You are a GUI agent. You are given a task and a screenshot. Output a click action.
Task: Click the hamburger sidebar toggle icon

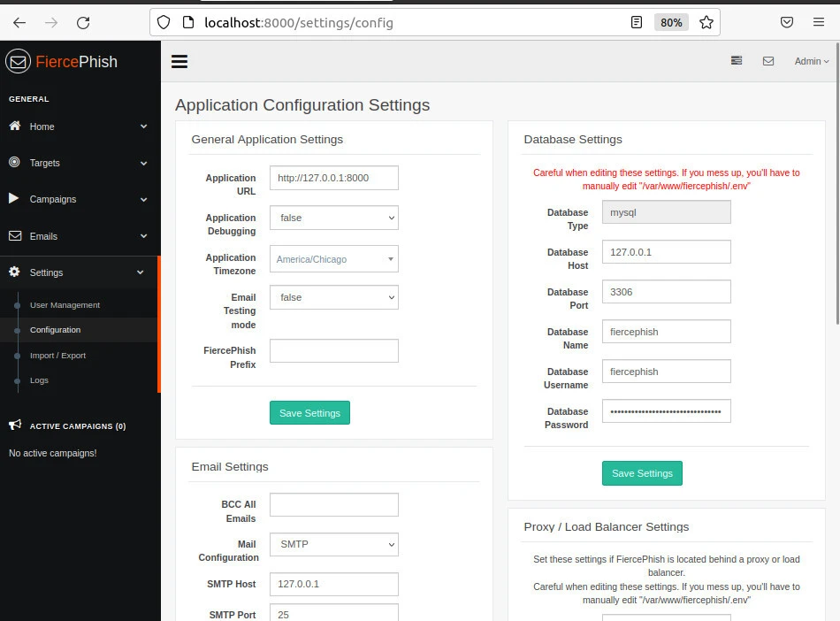pos(179,61)
